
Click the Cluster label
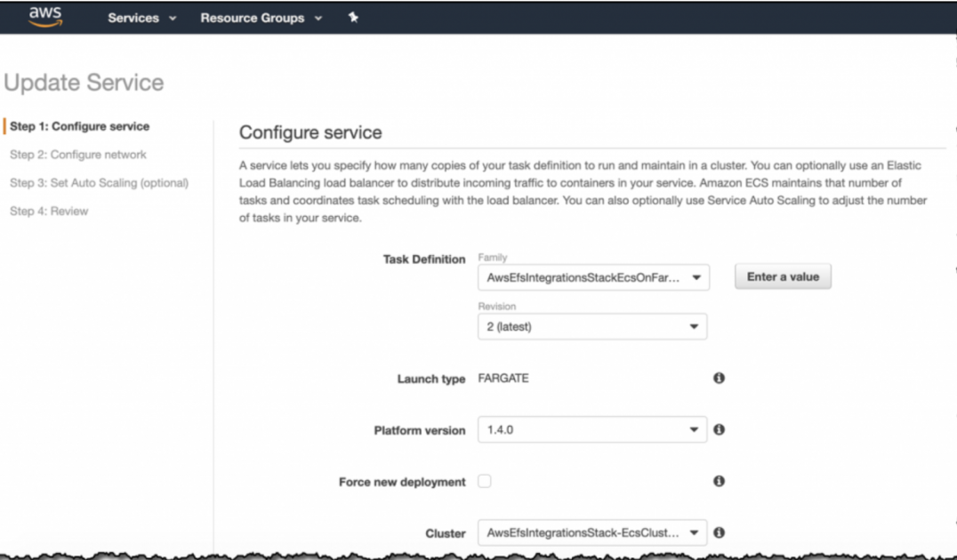(446, 533)
